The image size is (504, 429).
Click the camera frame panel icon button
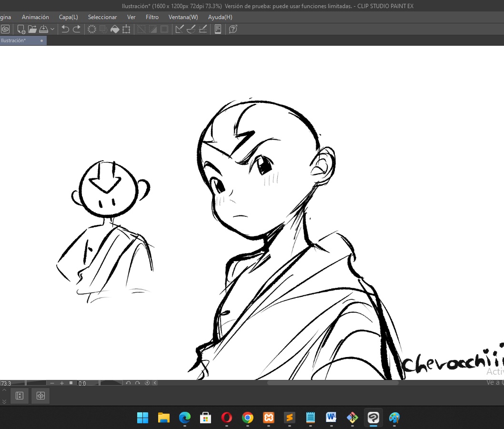(40, 396)
